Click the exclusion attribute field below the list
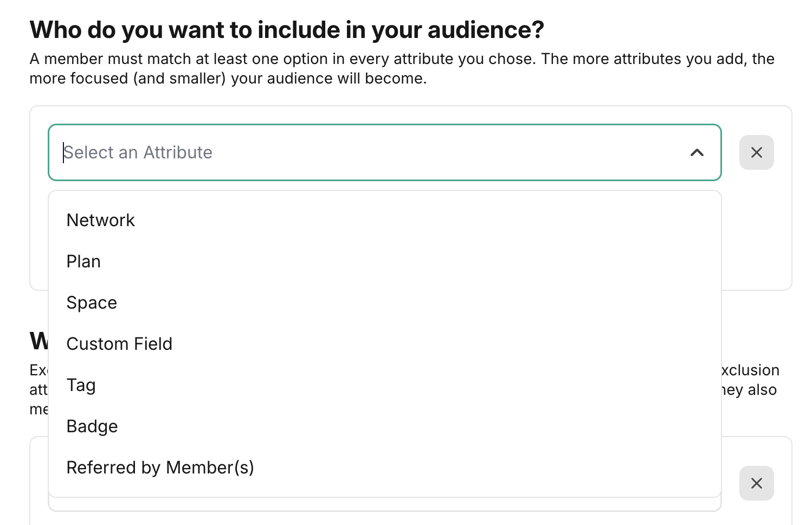The image size is (812, 525). coord(385,505)
